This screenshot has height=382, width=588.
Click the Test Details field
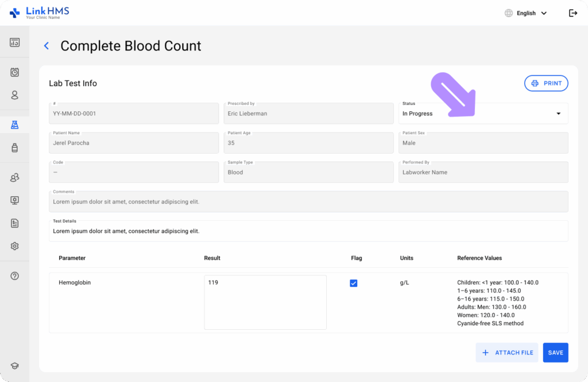pyautogui.click(x=308, y=231)
